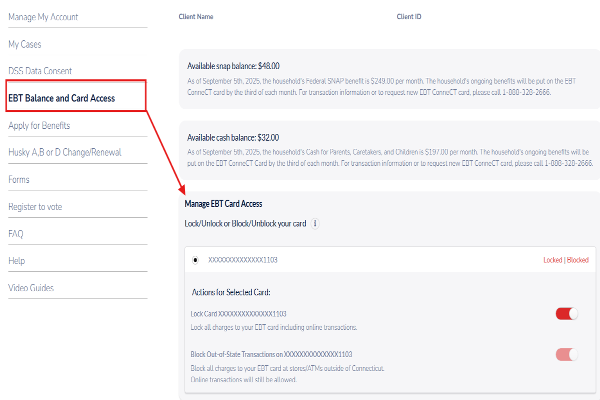
Task: Open Manage My Account menu item
Action: (43, 17)
